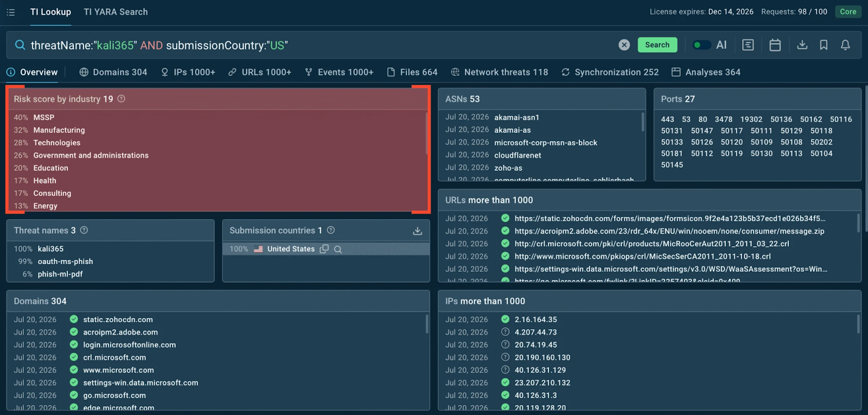Click the unknown status icon beside 4.207.44.73
Viewport: 868px width, 415px height.
505,332
